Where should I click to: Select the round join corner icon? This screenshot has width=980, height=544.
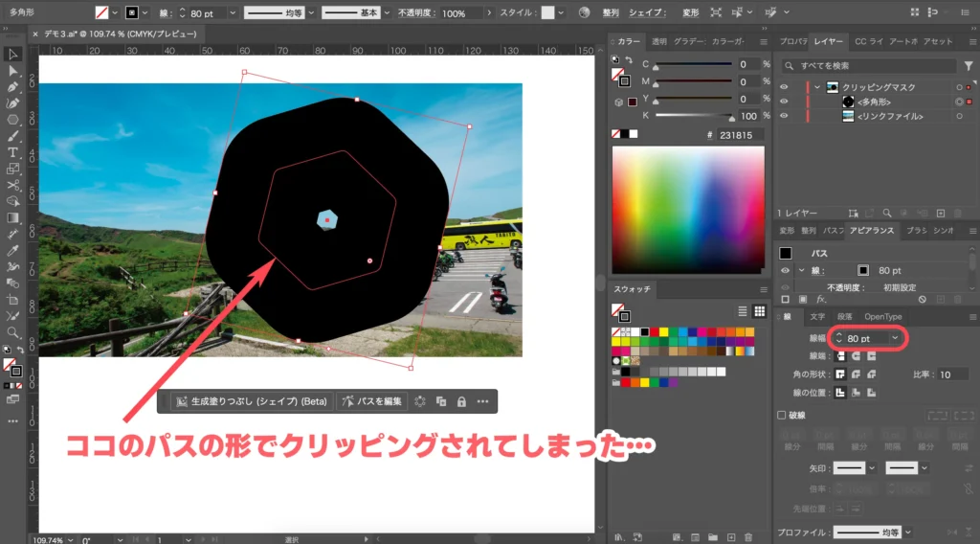point(856,374)
